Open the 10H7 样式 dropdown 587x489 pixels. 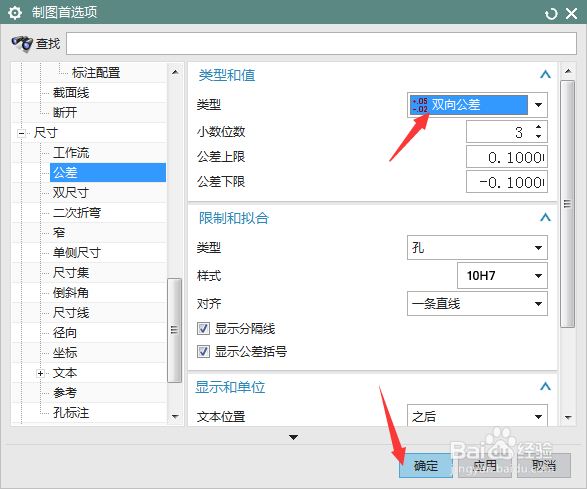502,276
